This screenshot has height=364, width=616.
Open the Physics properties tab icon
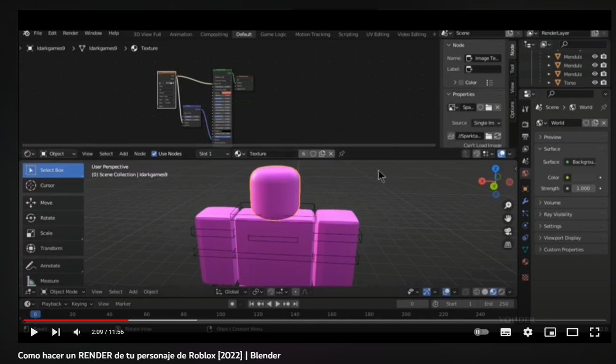tap(525, 225)
